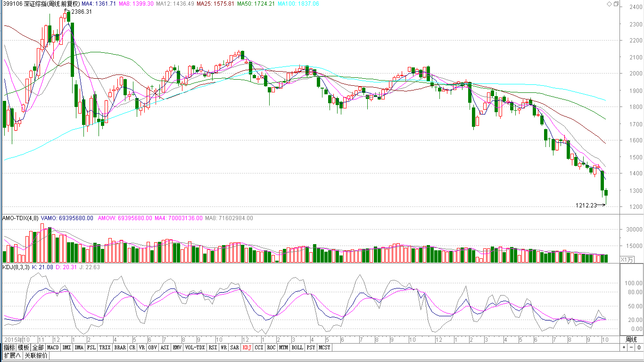The height and width of the screenshot is (362, 644).
Task: Click the VAMO: 69395680.00 value
Action: pos(68,218)
